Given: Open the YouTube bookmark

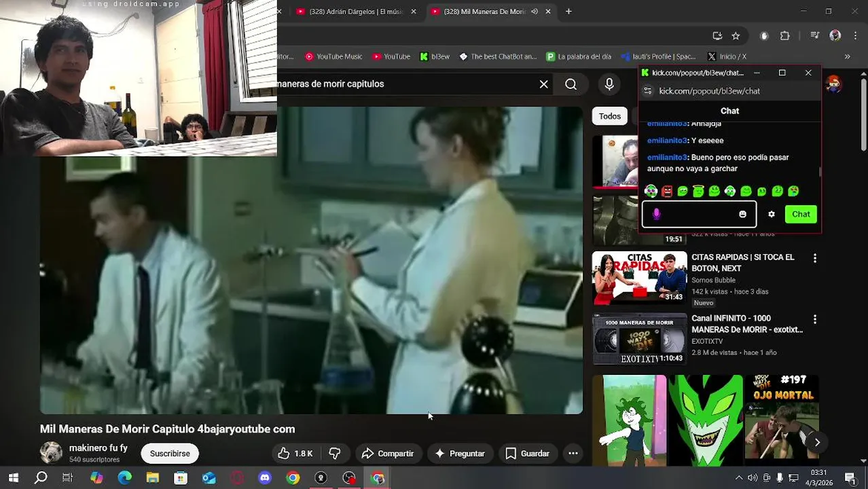Looking at the screenshot, I should [x=391, y=57].
